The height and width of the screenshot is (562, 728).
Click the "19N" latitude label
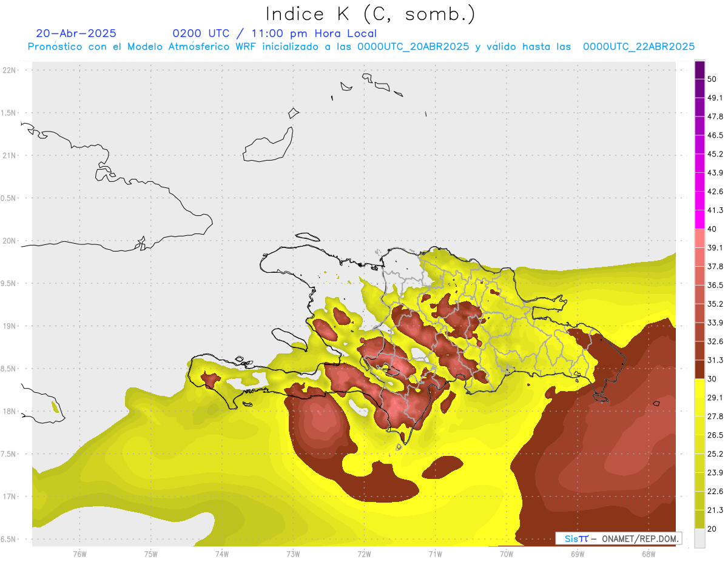coord(9,326)
